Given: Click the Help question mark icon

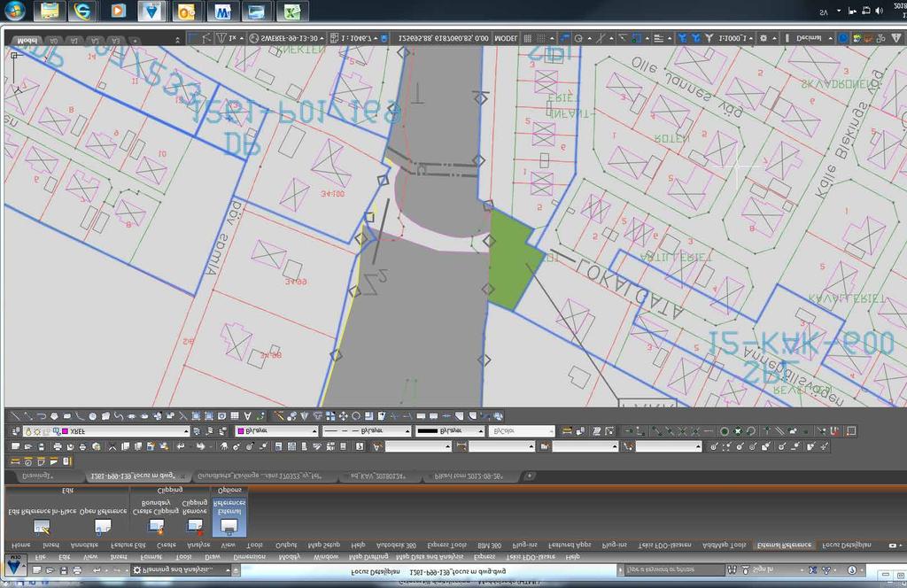Looking at the screenshot, I should 851,570.
